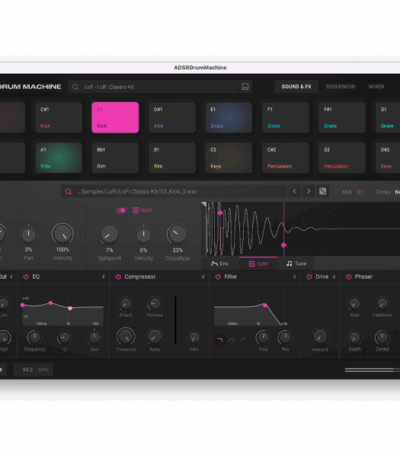Toggle the Filter power button
Screen dimensions: 400x457
[x=218, y=277]
